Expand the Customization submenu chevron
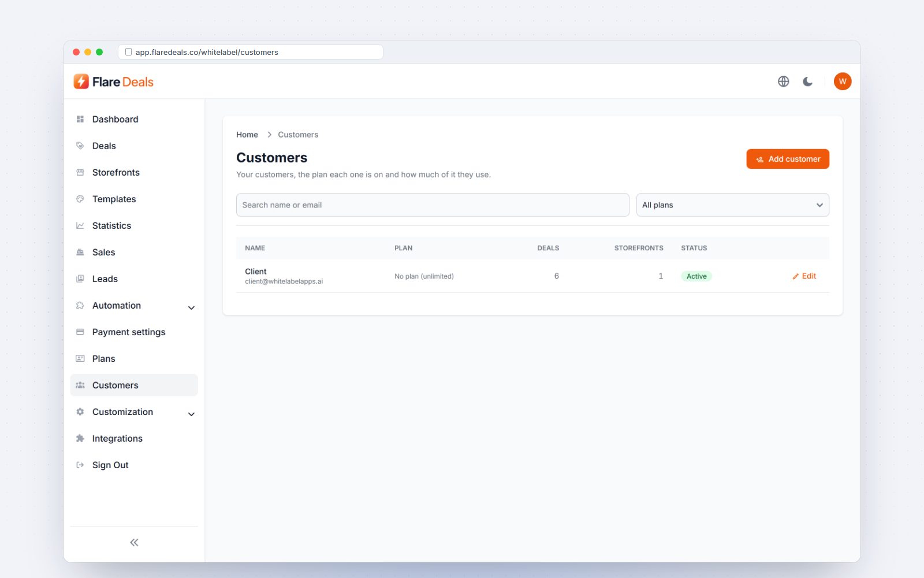 pyautogui.click(x=191, y=414)
